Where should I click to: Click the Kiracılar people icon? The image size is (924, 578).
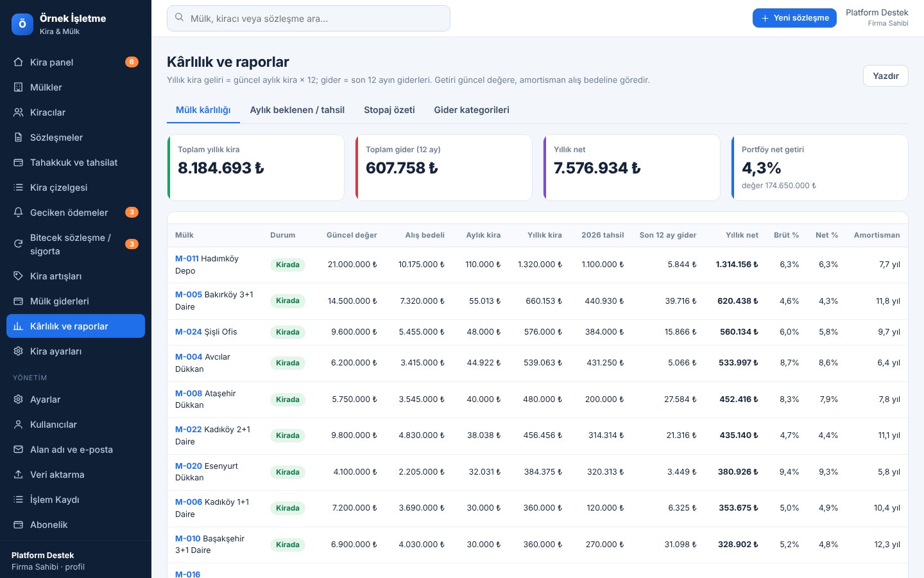[18, 112]
